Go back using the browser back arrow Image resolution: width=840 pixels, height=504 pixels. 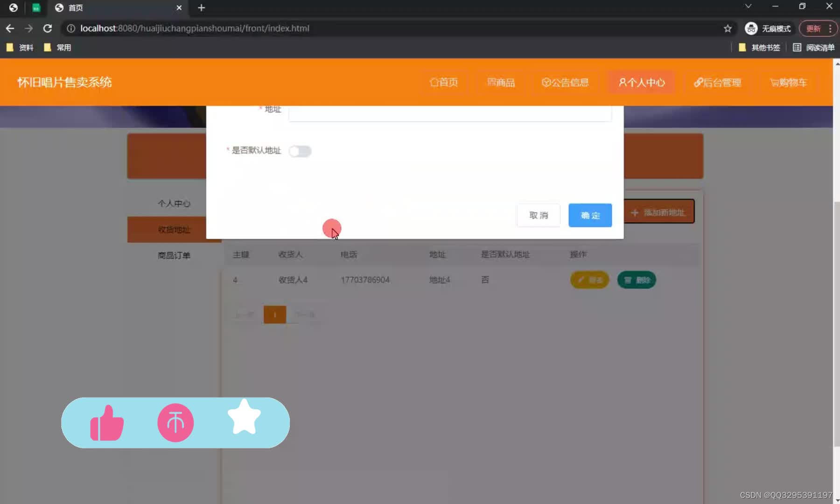tap(10, 28)
